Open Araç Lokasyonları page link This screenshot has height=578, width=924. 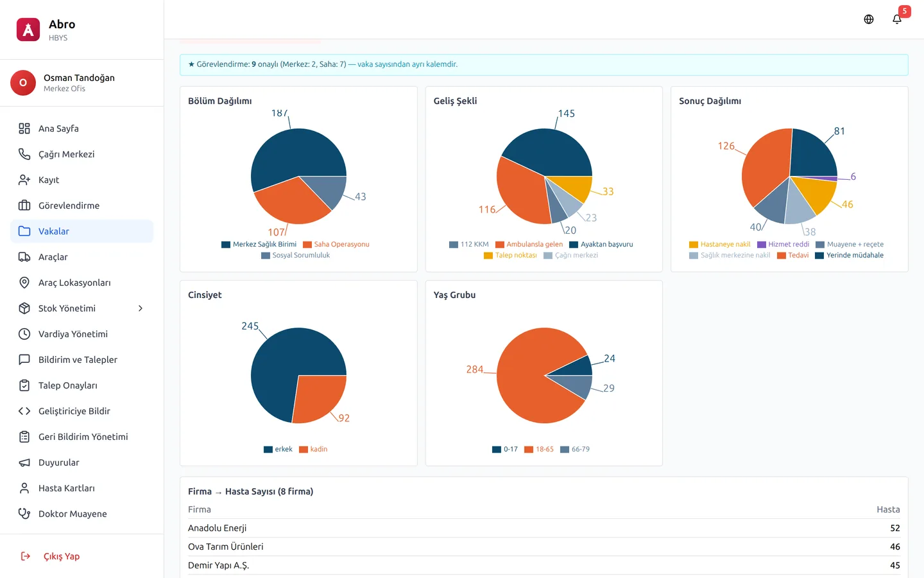[x=81, y=283]
